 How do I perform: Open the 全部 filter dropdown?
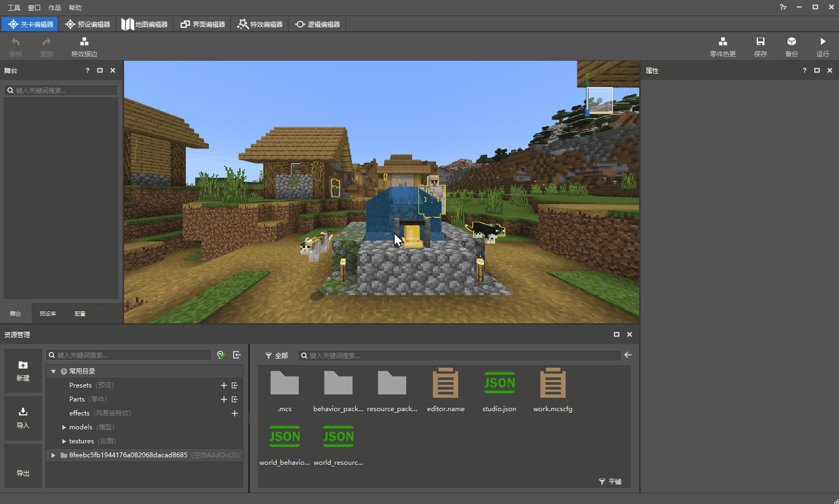click(x=277, y=355)
